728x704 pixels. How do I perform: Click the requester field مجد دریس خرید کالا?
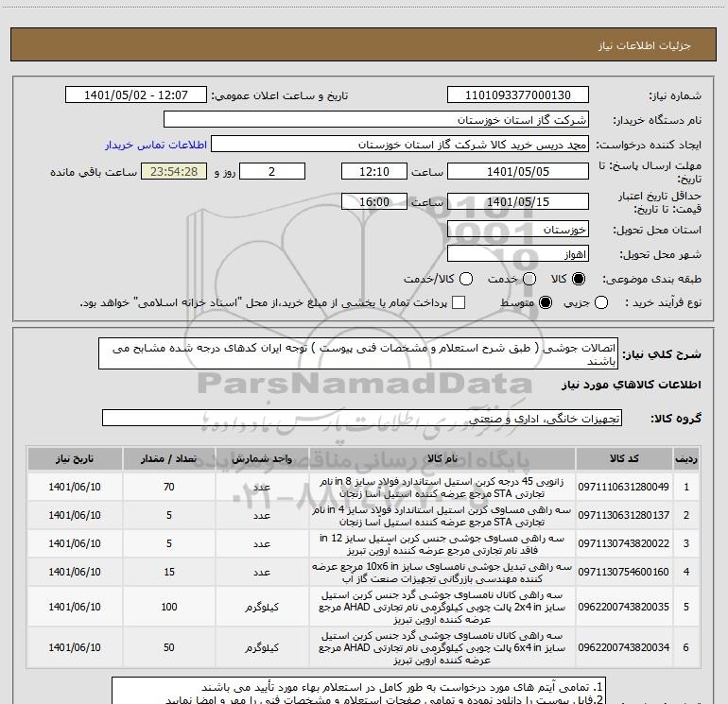pos(400,145)
